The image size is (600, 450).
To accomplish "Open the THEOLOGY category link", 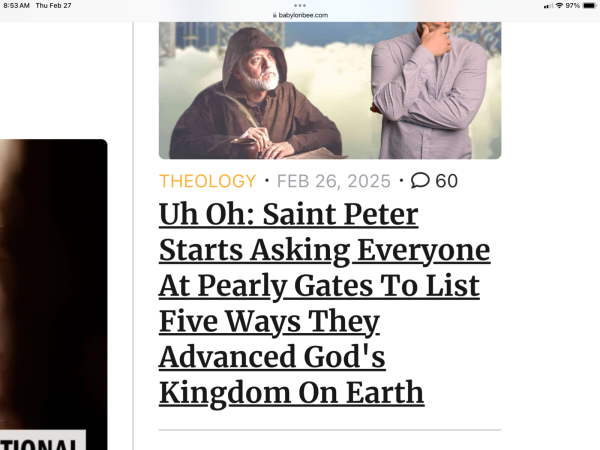I will [x=208, y=181].
